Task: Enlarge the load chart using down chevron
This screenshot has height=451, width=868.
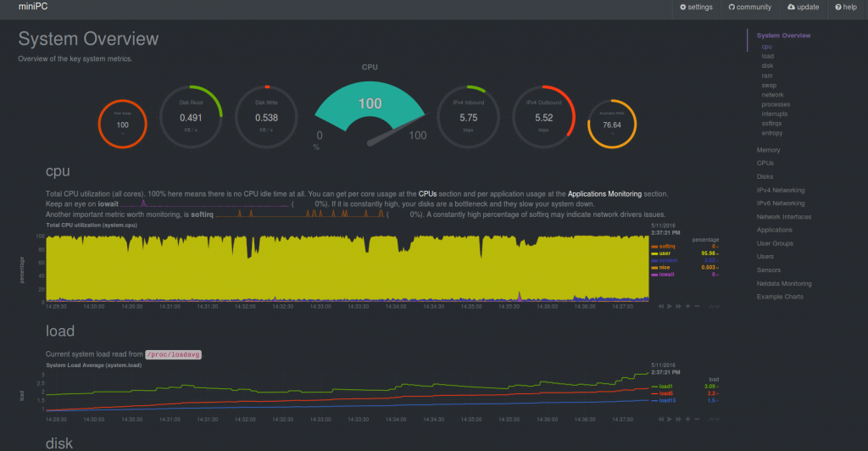Action: click(x=717, y=420)
